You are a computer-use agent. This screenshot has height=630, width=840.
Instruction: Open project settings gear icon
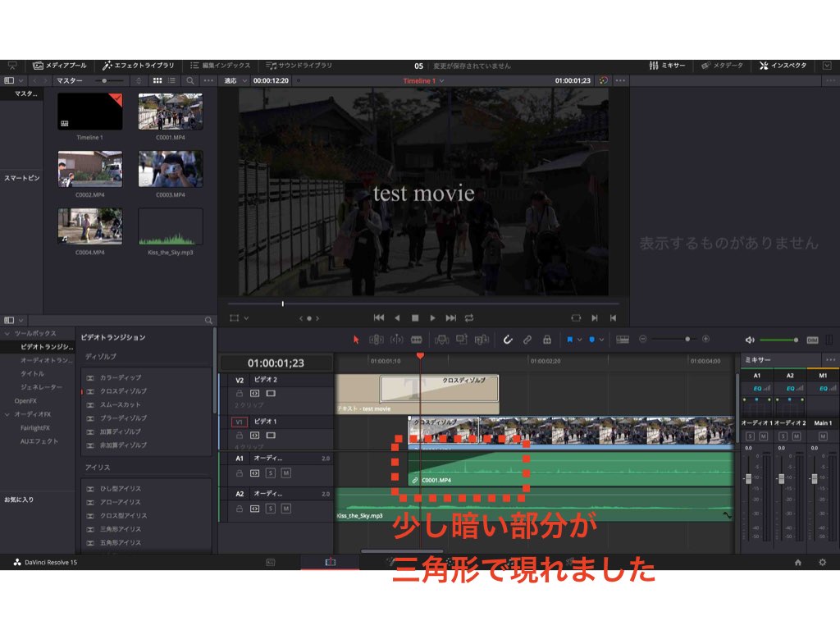[822, 562]
